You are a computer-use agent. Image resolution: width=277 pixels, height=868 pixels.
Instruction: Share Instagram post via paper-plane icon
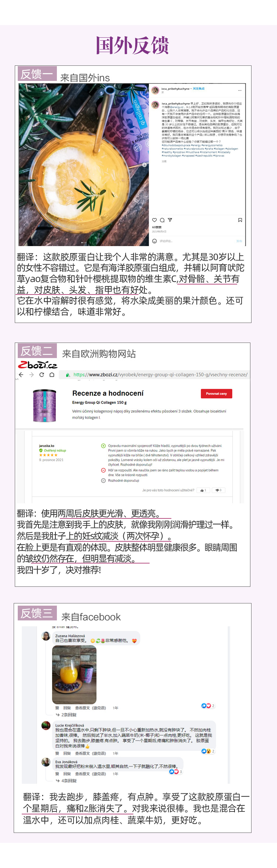pos(170,220)
